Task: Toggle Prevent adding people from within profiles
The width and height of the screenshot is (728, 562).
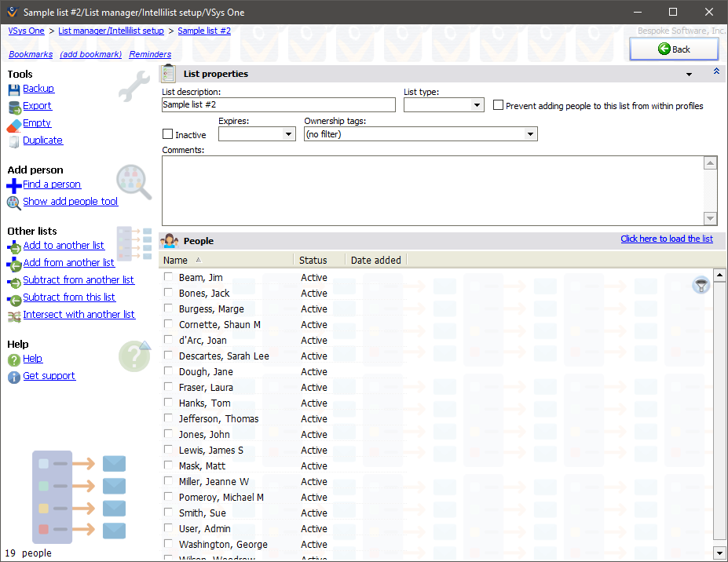Action: (x=500, y=105)
